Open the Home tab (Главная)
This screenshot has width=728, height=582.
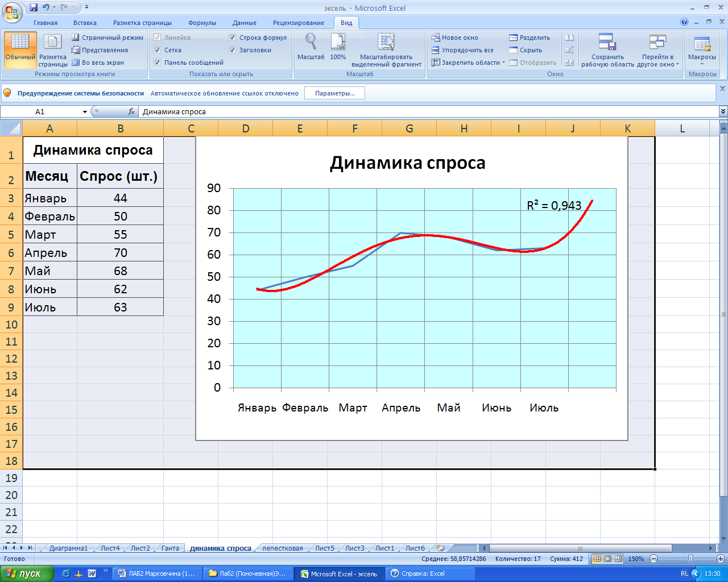tap(45, 23)
